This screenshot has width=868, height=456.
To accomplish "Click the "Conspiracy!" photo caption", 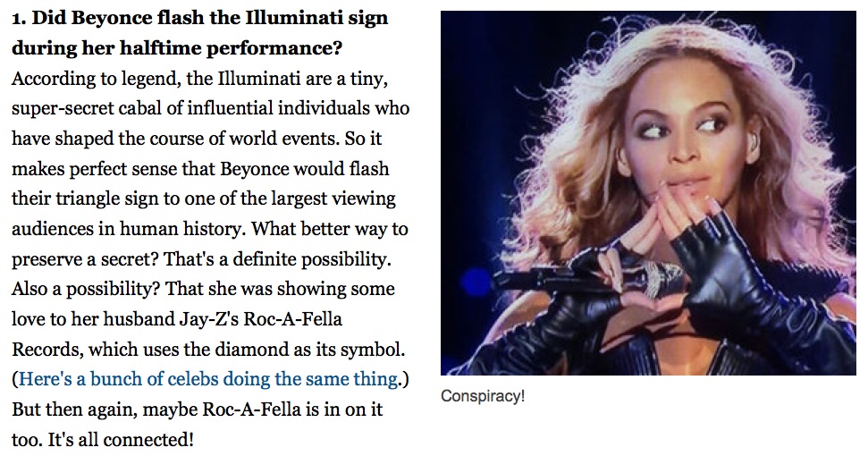I will click(x=482, y=396).
